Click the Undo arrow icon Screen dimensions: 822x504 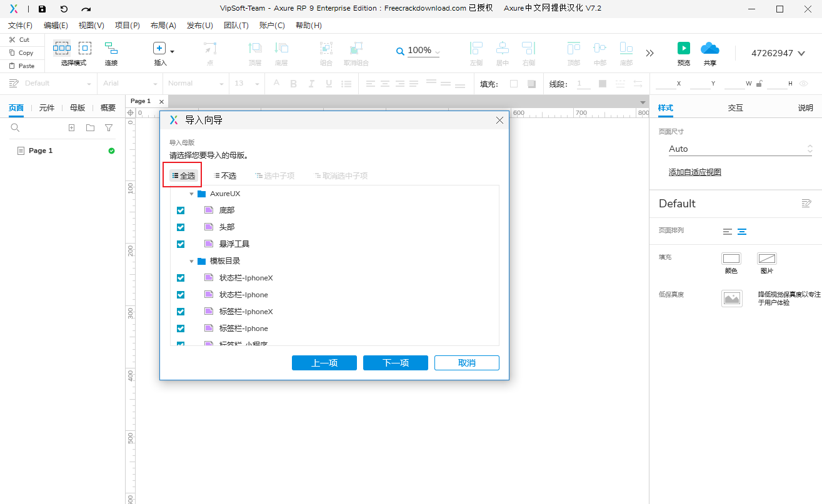pos(64,9)
